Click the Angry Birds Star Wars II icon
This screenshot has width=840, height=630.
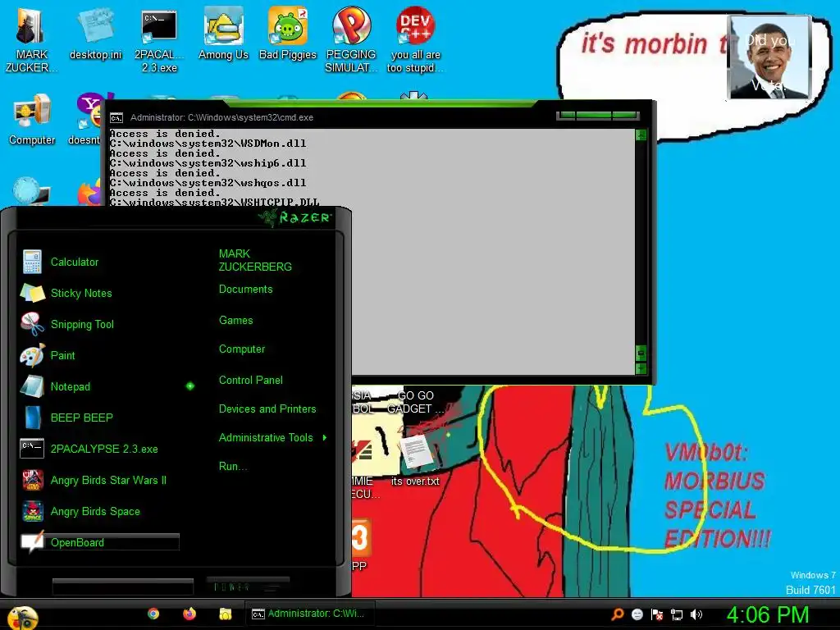point(32,480)
